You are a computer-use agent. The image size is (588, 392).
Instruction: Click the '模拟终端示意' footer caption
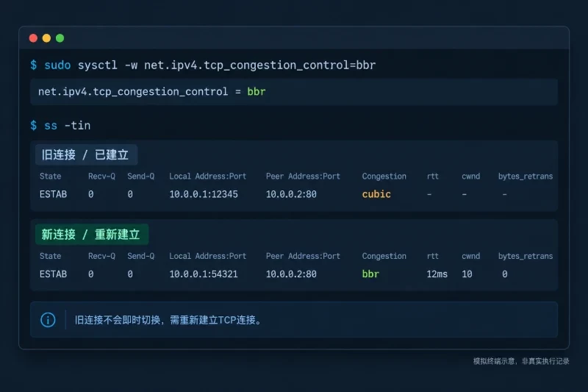coord(493,361)
